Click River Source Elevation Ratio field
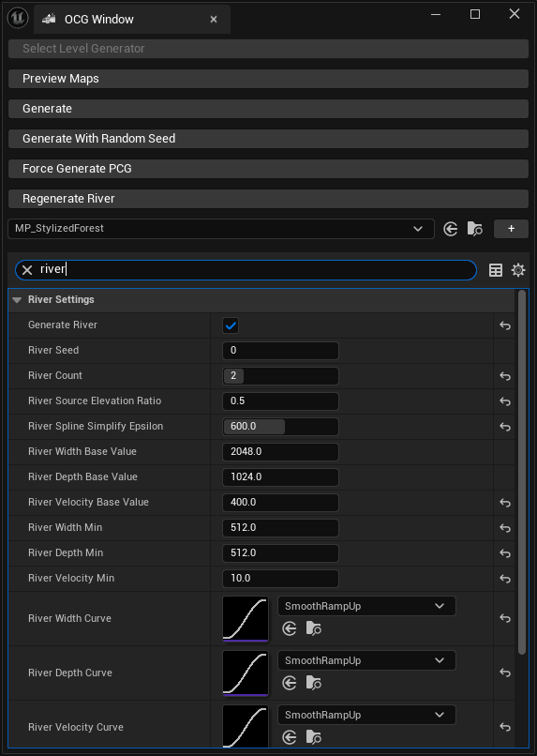The image size is (537, 756). 280,401
